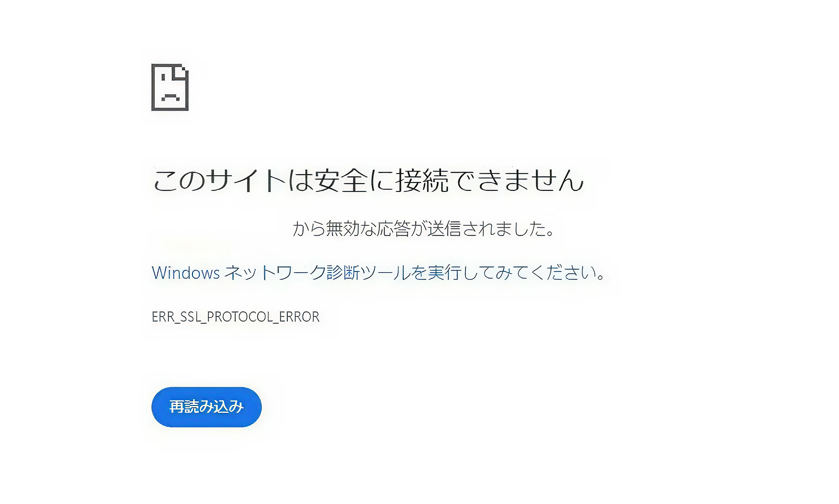
Task: Click the このサイトは安全に接続できません heading
Action: (x=368, y=180)
